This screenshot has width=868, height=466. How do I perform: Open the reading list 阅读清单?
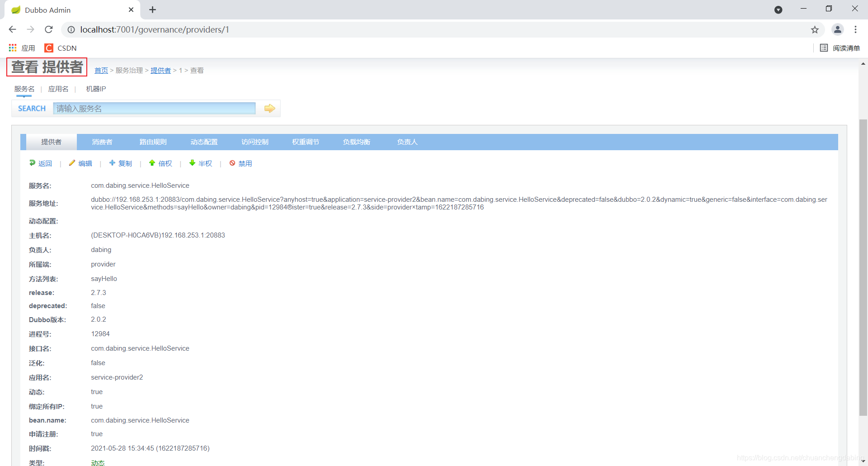[x=840, y=48]
